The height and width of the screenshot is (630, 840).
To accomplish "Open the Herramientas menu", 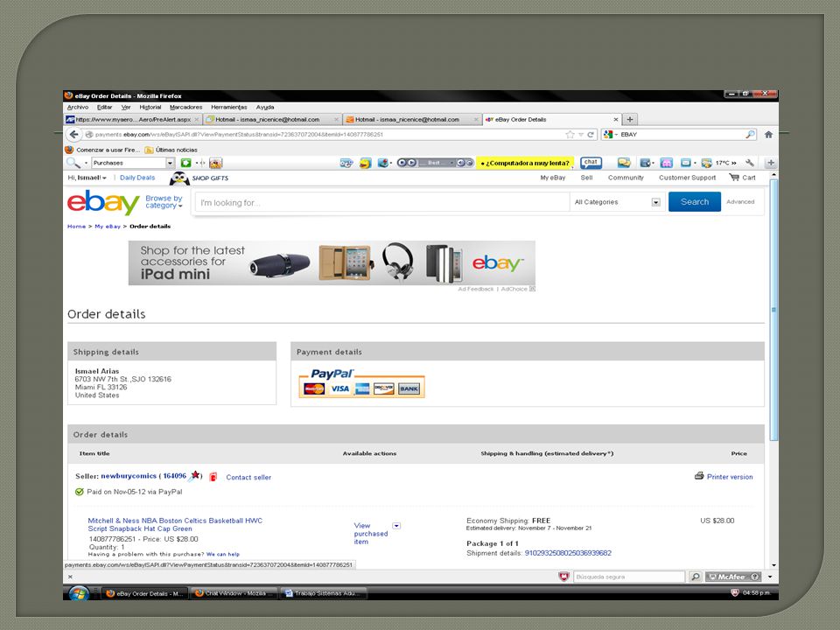I will [228, 107].
